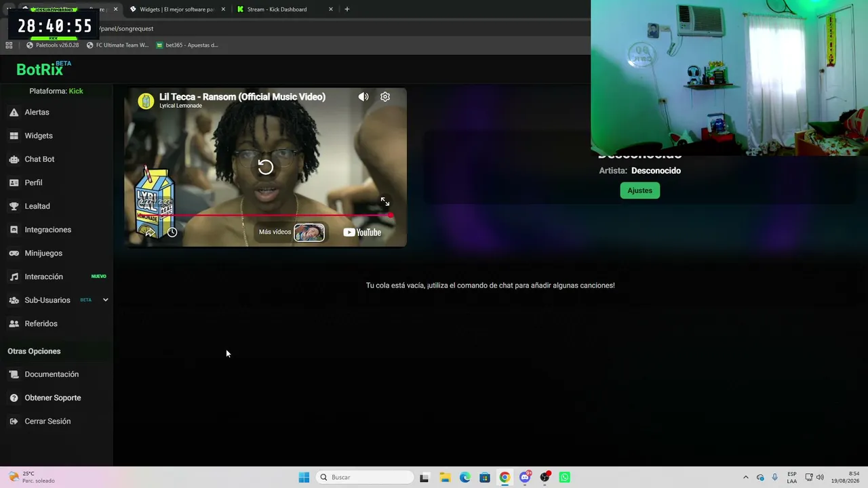Click the Share arrow on video
868x488 pixels.
click(150, 232)
